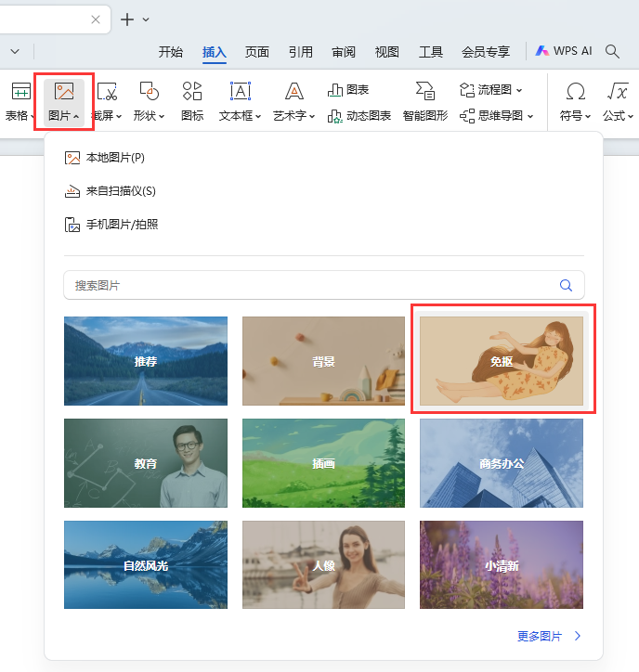Select the 截屏 screenshot tool icon
The height and width of the screenshot is (672, 639).
click(107, 92)
